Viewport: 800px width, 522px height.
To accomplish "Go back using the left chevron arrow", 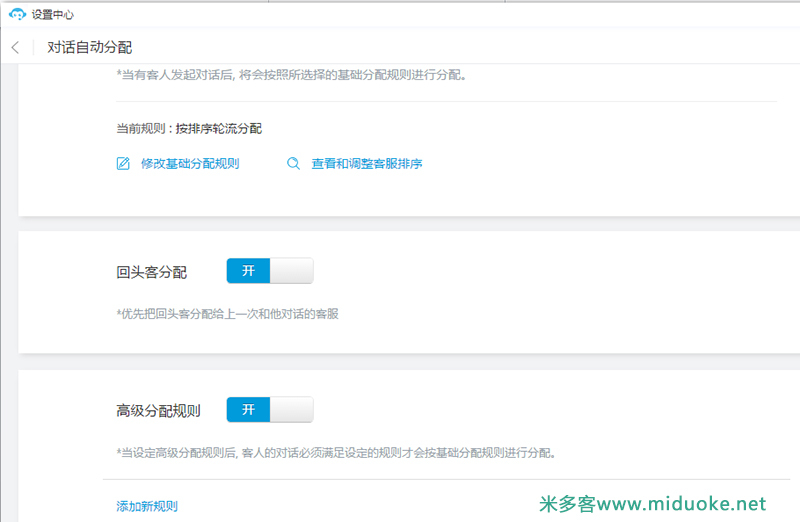I will tap(15, 48).
